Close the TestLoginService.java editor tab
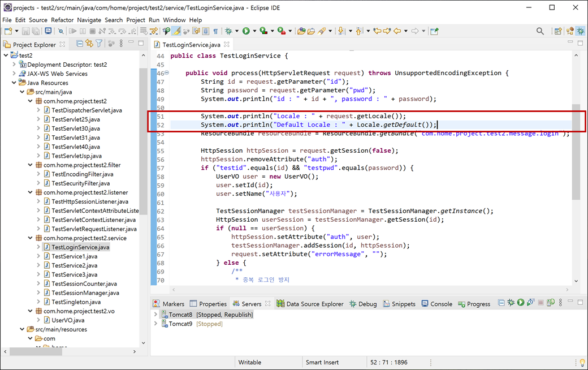 [227, 44]
